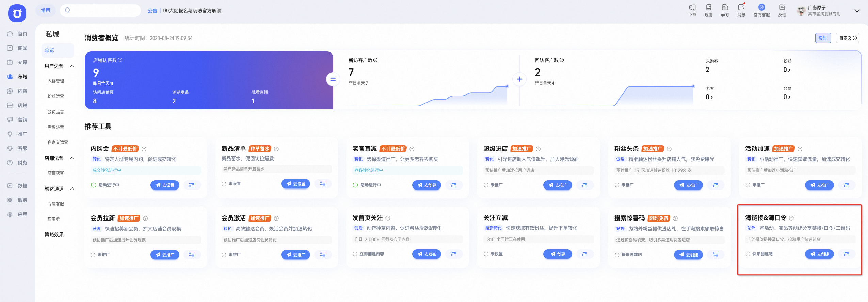This screenshot has width=868, height=302.
Task: Click 创建 on the 关注立减 card
Action: (x=558, y=254)
